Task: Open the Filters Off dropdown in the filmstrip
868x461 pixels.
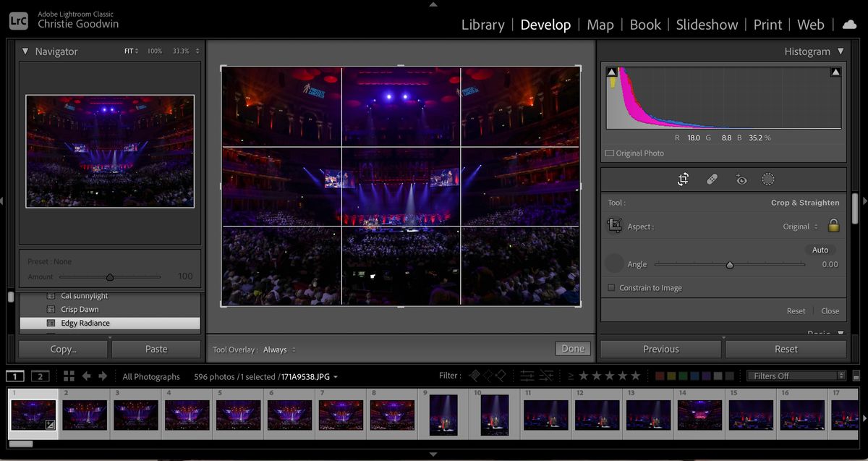Action: coord(794,376)
